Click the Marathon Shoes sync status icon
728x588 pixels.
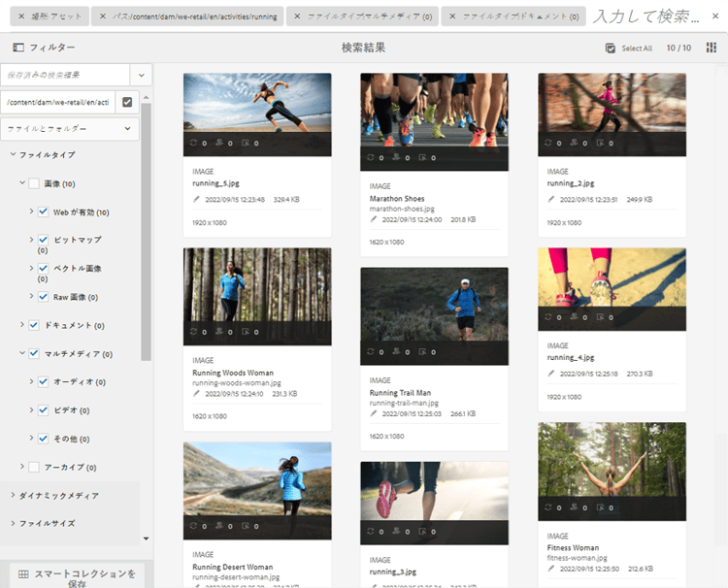[x=371, y=158]
